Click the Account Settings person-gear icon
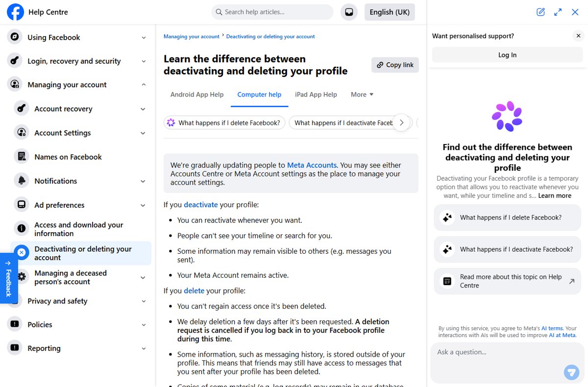This screenshot has width=588, height=387. pyautogui.click(x=22, y=133)
